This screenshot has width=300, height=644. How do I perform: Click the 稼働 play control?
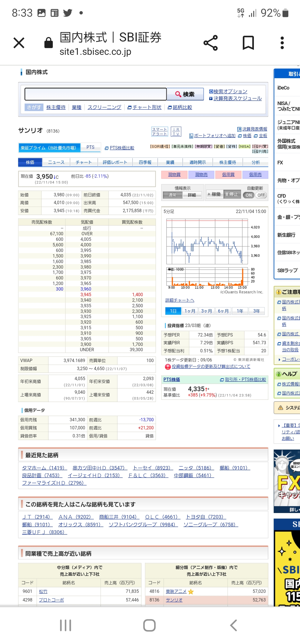[x=214, y=194]
